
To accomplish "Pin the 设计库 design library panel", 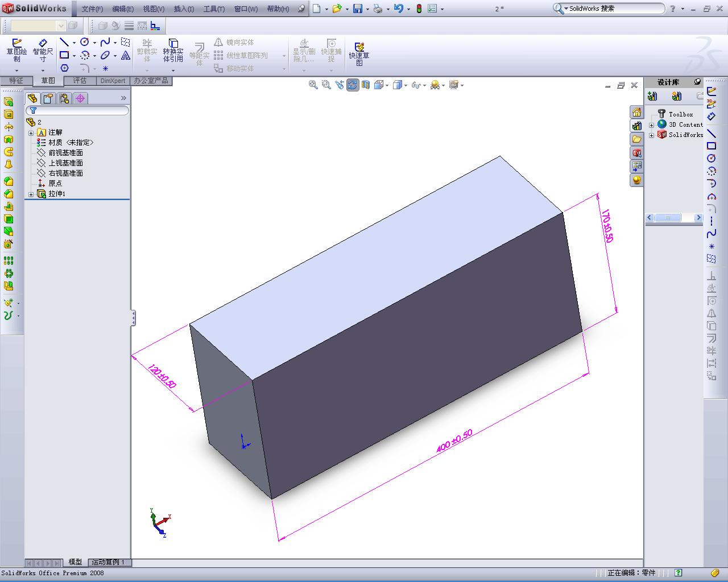I will (x=697, y=82).
